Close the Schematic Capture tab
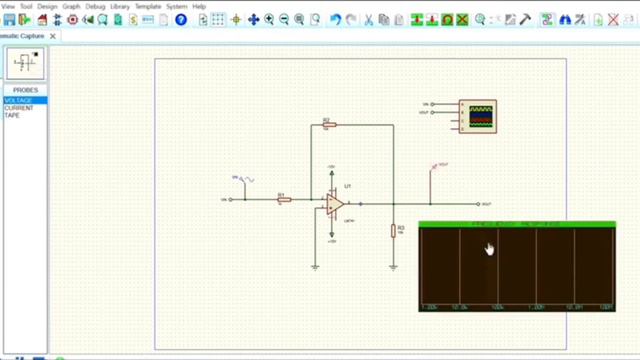640x360 pixels. click(53, 36)
